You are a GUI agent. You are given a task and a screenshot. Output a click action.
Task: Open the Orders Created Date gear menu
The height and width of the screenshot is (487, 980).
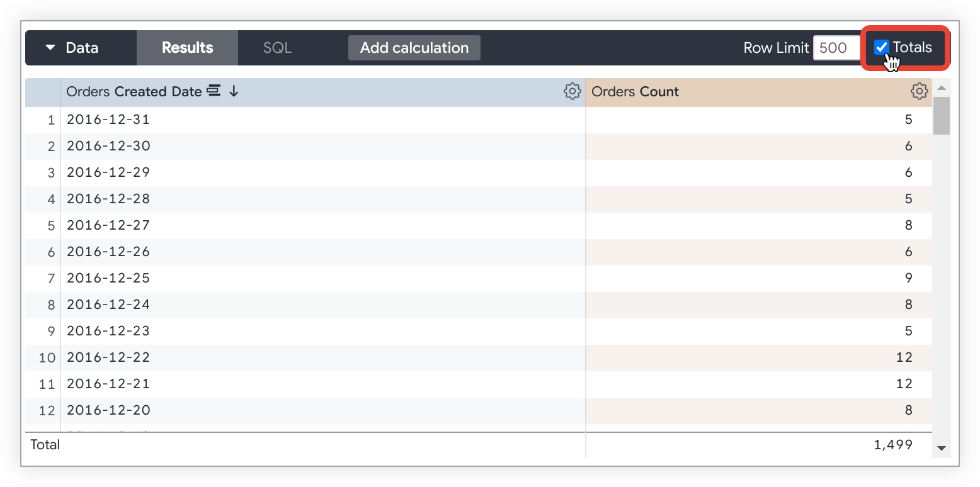coord(572,91)
